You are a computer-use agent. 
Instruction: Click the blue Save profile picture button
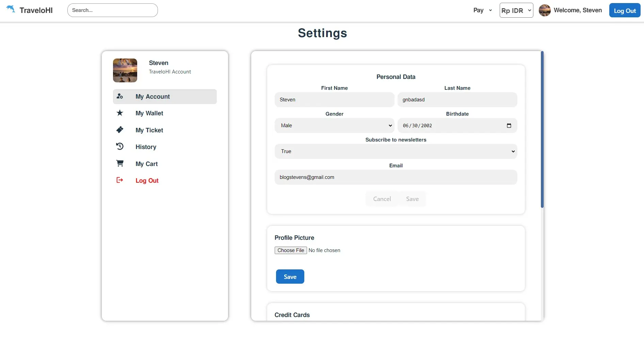pyautogui.click(x=290, y=277)
